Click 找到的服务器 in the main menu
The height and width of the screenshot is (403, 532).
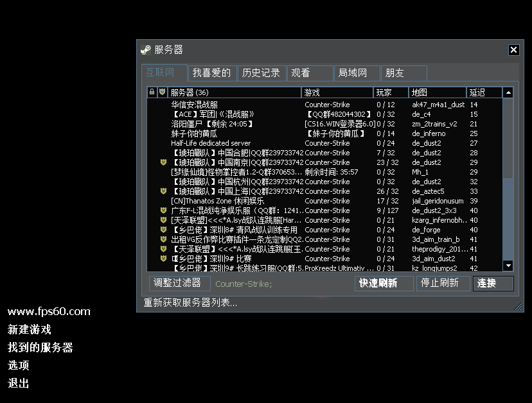[40, 347]
